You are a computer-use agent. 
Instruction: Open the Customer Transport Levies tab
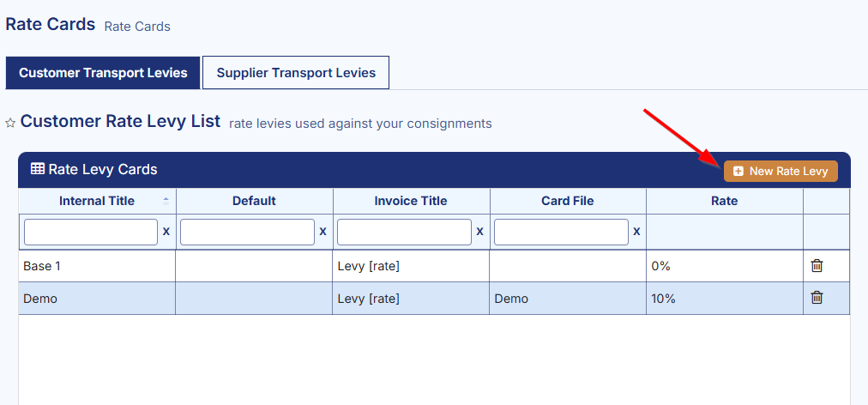[103, 73]
